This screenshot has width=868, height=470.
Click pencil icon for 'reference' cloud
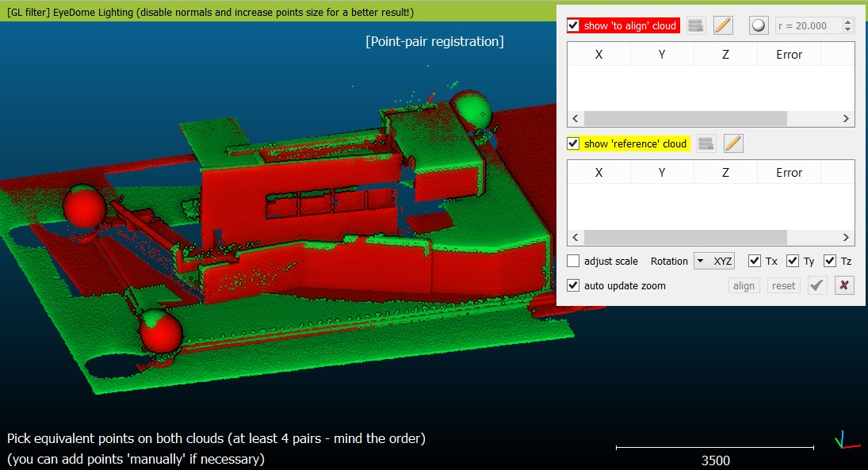(733, 143)
